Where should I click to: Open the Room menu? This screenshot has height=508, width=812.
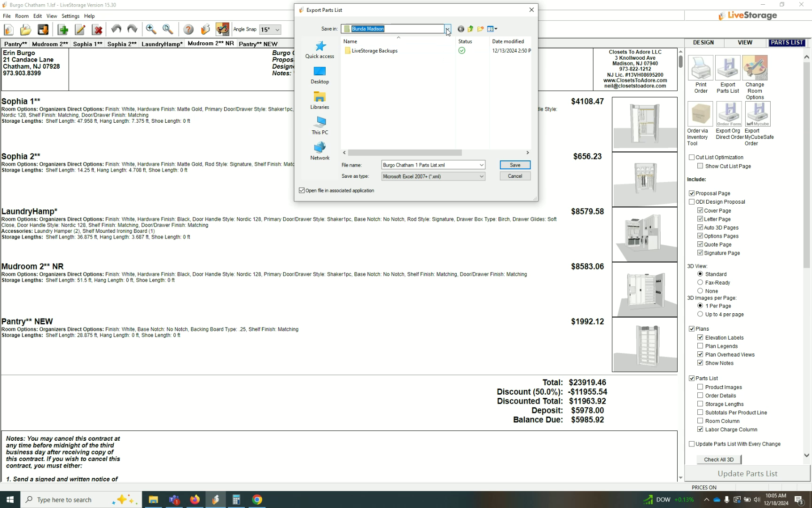(x=22, y=16)
